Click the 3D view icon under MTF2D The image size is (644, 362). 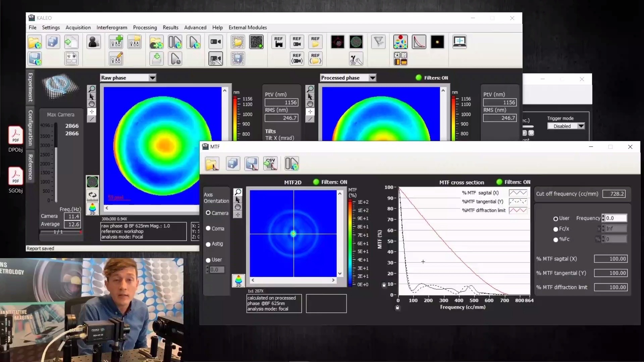238,281
